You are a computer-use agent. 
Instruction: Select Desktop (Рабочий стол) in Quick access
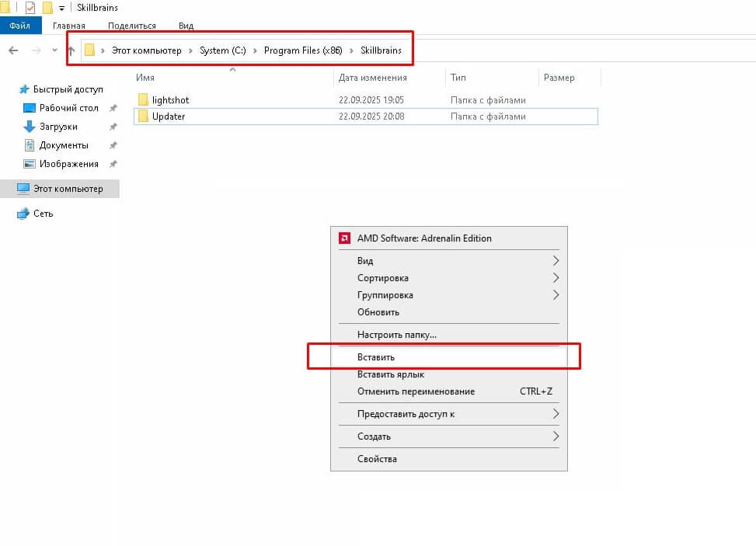coord(68,108)
